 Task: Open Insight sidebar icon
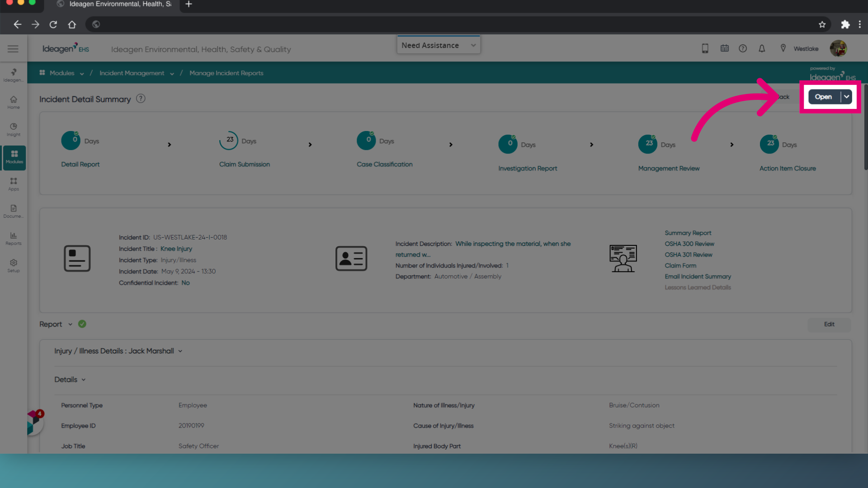(14, 130)
